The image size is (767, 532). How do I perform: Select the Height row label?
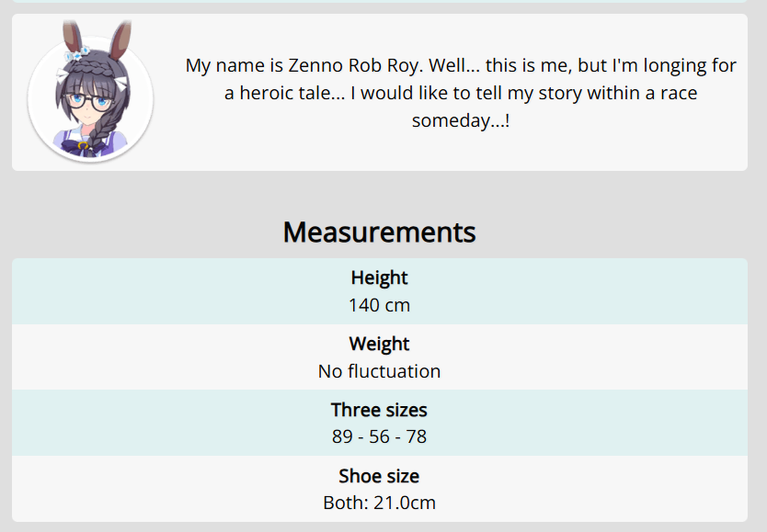tap(379, 277)
